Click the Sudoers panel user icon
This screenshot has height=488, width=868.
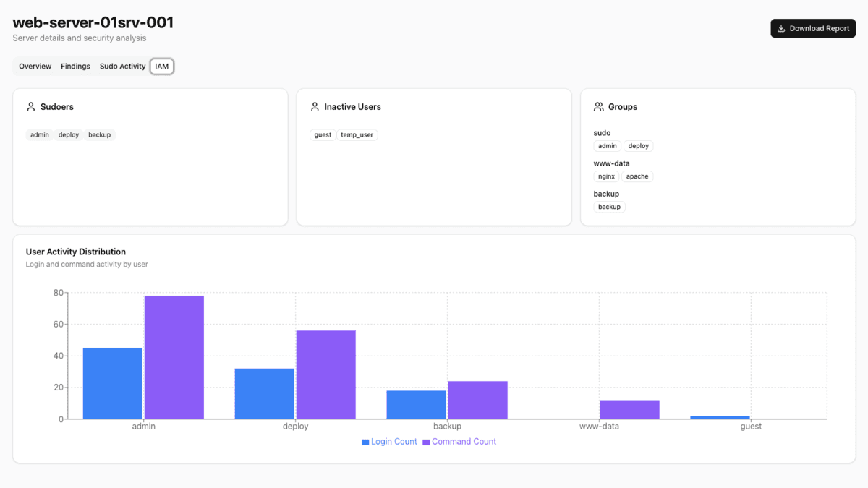click(30, 106)
